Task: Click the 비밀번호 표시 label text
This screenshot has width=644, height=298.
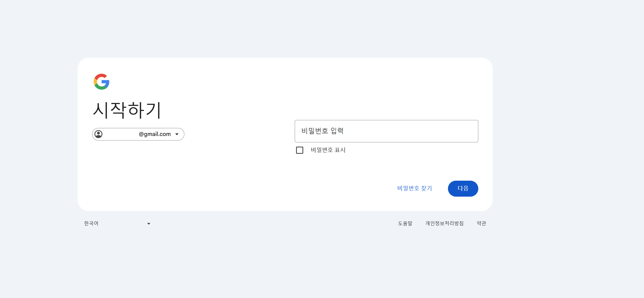Action: (x=328, y=150)
